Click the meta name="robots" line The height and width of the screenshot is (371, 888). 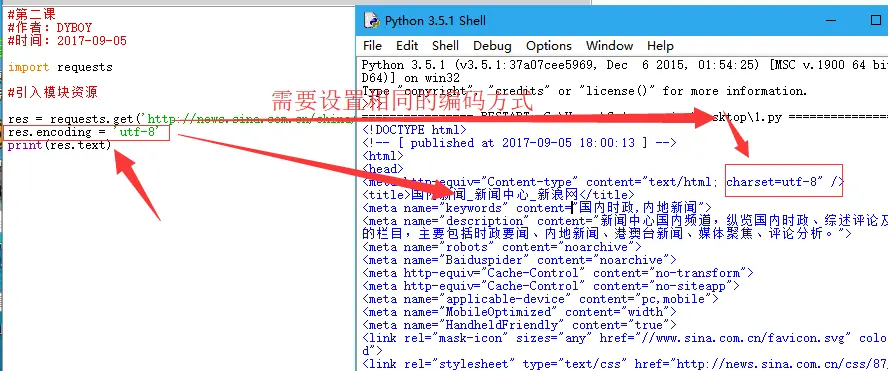pyautogui.click(x=502, y=247)
